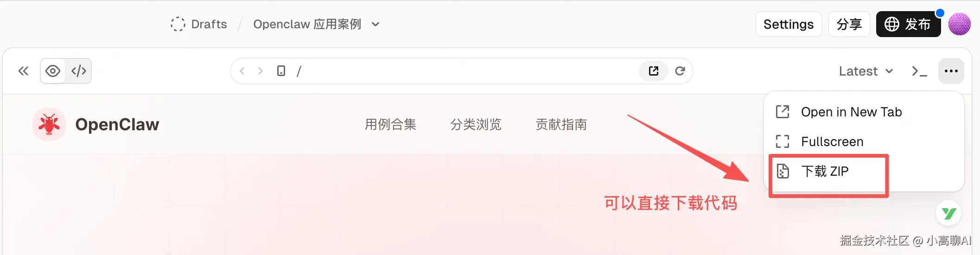Switch to the code view toggle
Screen dimensions: 980x255
coord(79,71)
